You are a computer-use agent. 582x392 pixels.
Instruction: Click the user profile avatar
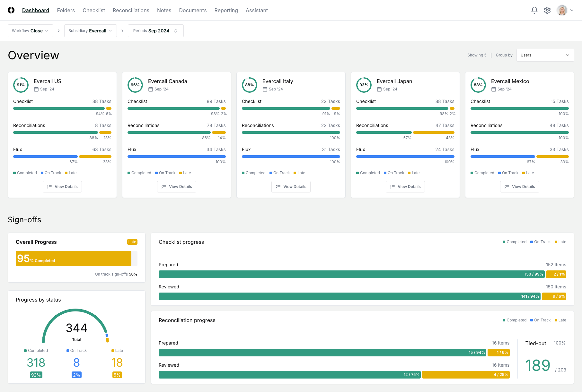[x=562, y=10]
